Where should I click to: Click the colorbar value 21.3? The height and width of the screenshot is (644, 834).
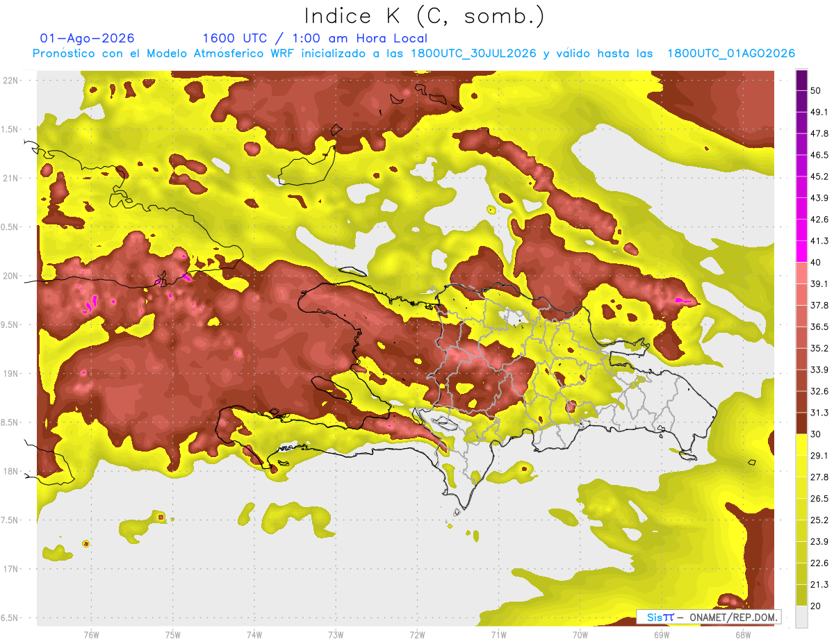[819, 584]
